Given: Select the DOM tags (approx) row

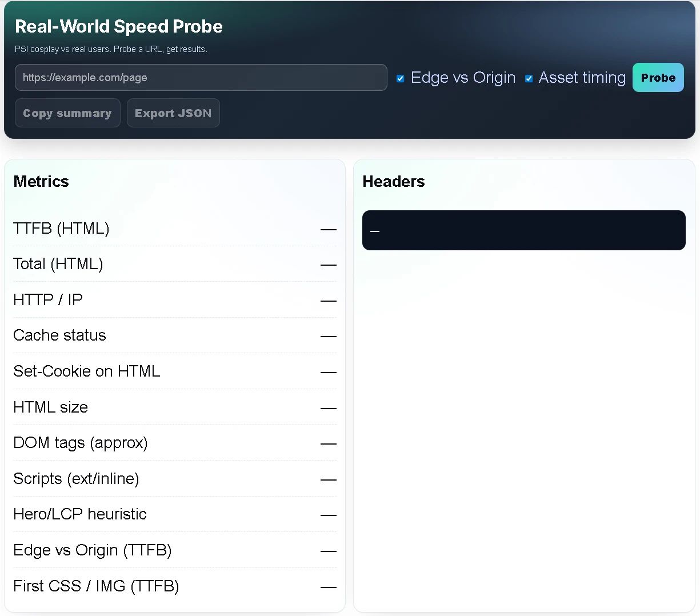Looking at the screenshot, I should (174, 443).
